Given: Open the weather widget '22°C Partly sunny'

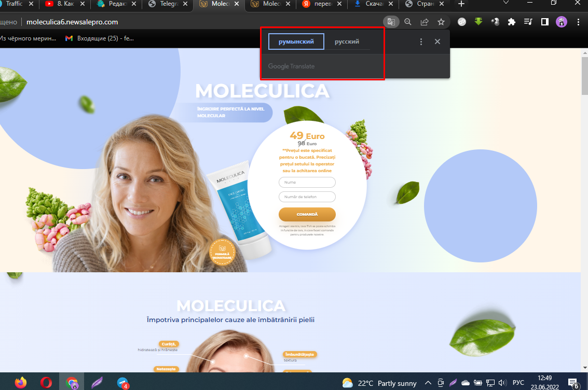Looking at the screenshot, I should coord(379,383).
